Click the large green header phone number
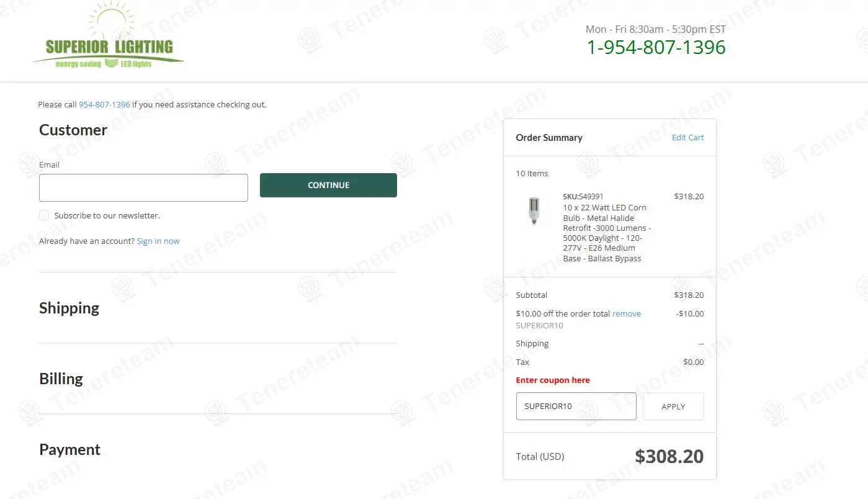 click(x=656, y=47)
